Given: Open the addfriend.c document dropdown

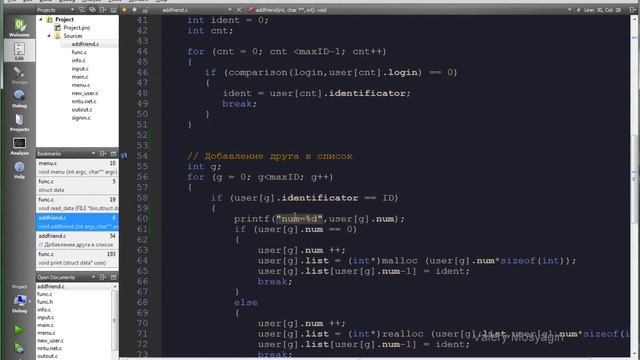Looking at the screenshot, I should tap(230, 10).
